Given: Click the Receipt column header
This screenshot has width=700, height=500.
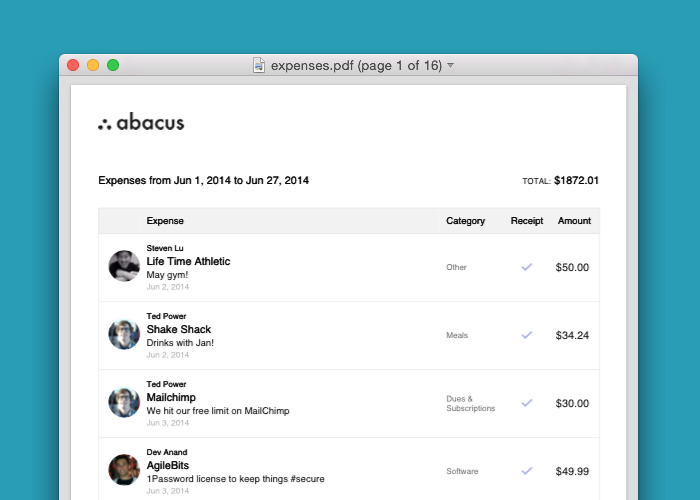Looking at the screenshot, I should click(527, 221).
